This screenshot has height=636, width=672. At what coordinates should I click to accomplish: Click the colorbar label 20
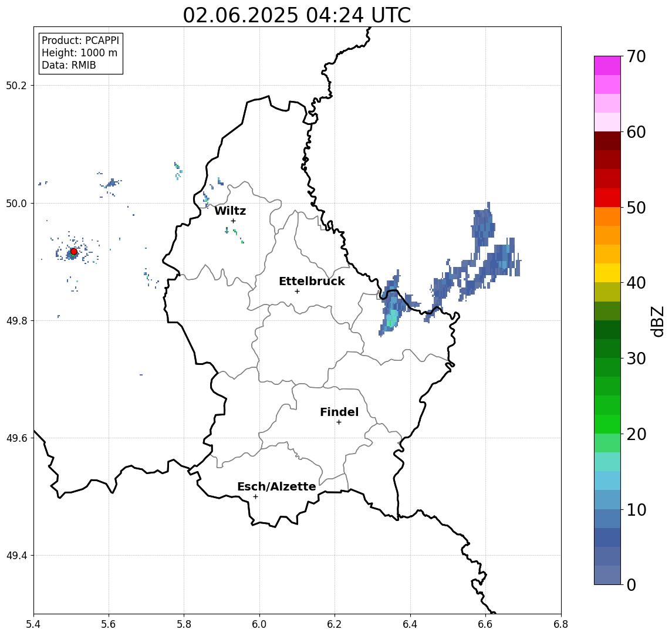636,434
